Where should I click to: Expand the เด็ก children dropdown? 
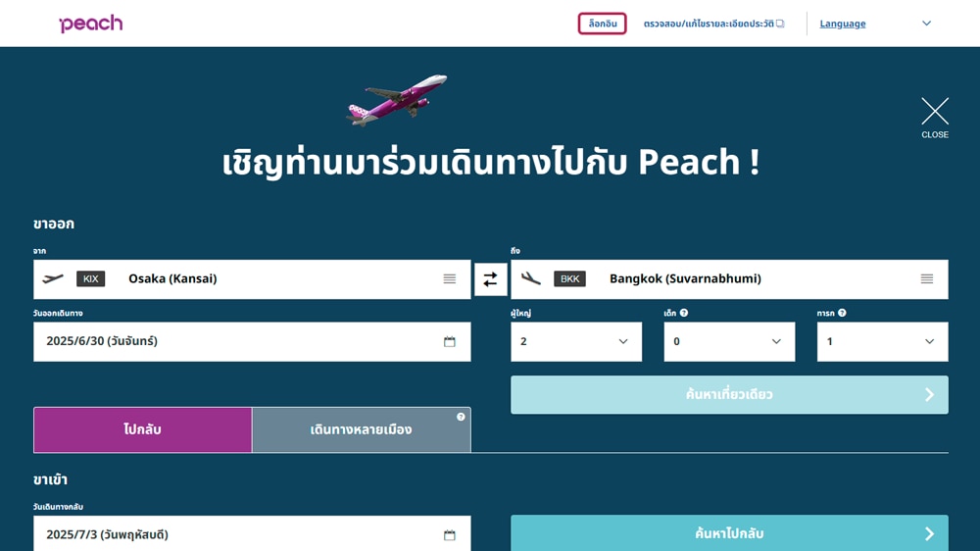pos(729,342)
